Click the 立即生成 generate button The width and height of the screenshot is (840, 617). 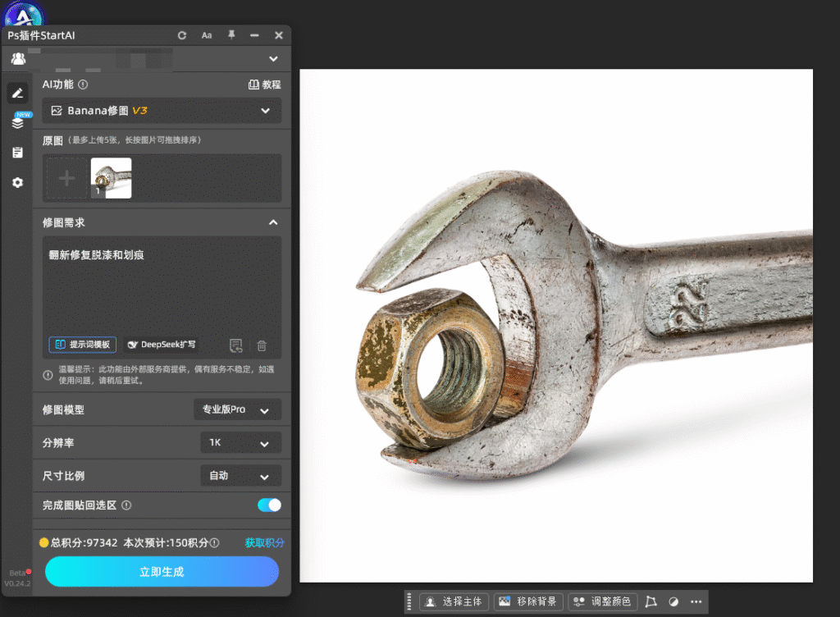[x=162, y=572]
